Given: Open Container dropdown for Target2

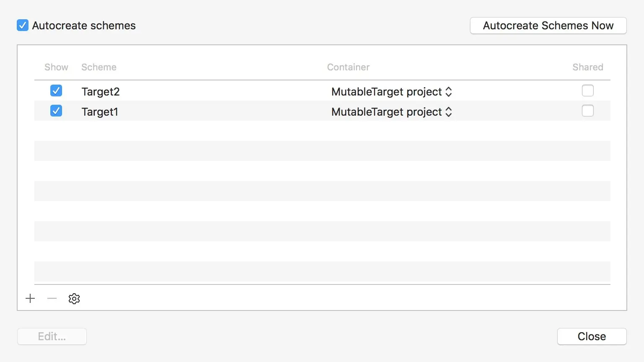Looking at the screenshot, I should click(x=392, y=92).
